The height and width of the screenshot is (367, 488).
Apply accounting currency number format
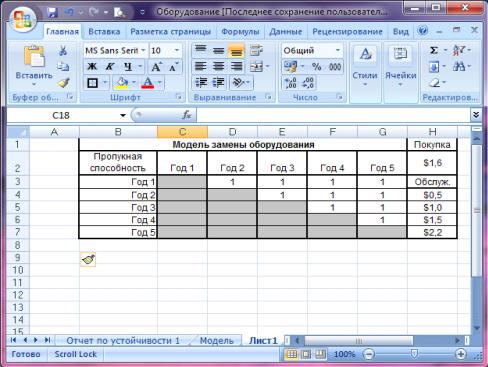point(290,67)
